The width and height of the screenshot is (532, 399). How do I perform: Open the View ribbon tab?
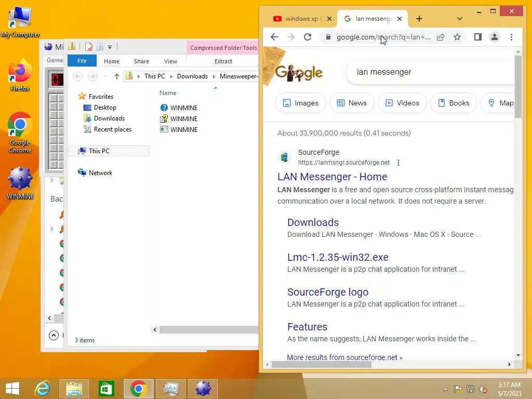tap(170, 61)
